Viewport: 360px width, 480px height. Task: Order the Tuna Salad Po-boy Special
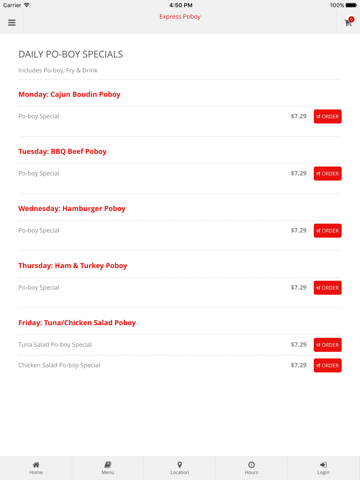click(x=328, y=345)
